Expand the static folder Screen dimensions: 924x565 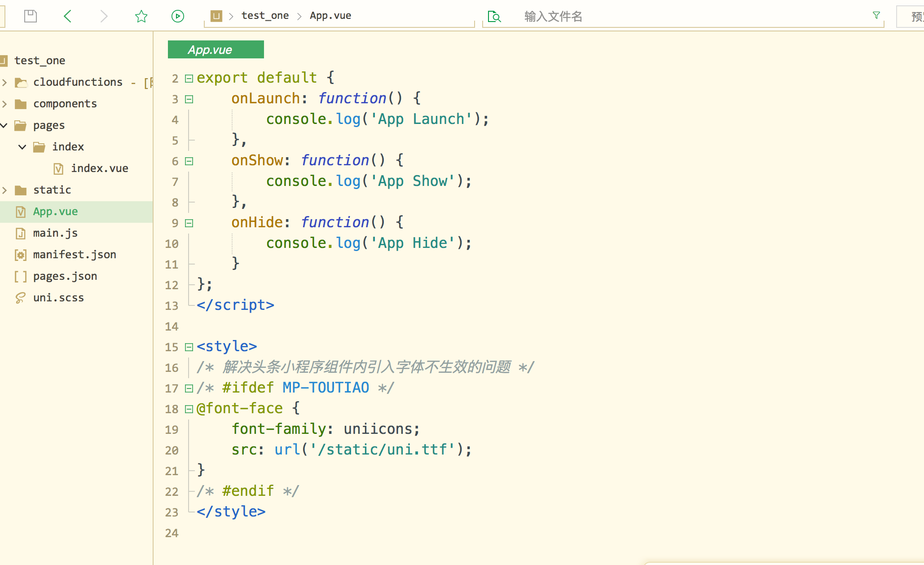4,190
